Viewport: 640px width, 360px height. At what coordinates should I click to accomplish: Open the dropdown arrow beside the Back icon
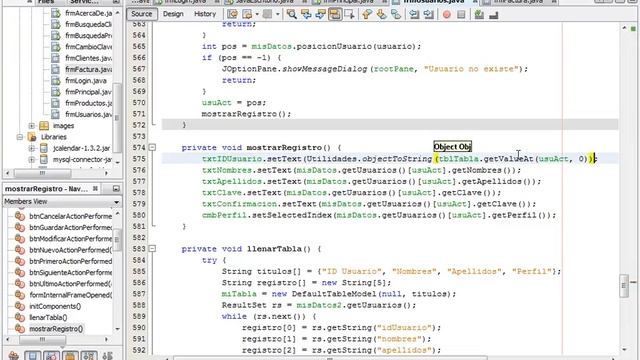[257, 15]
